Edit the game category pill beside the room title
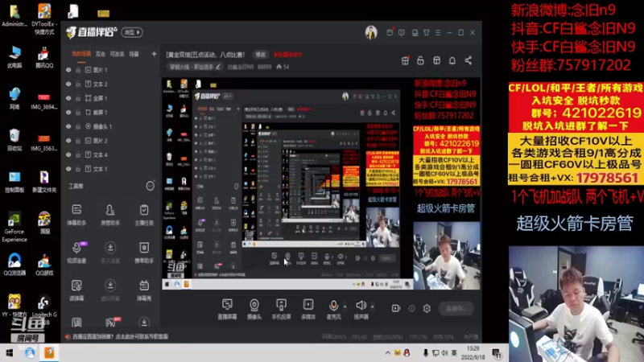 pyautogui.click(x=194, y=67)
